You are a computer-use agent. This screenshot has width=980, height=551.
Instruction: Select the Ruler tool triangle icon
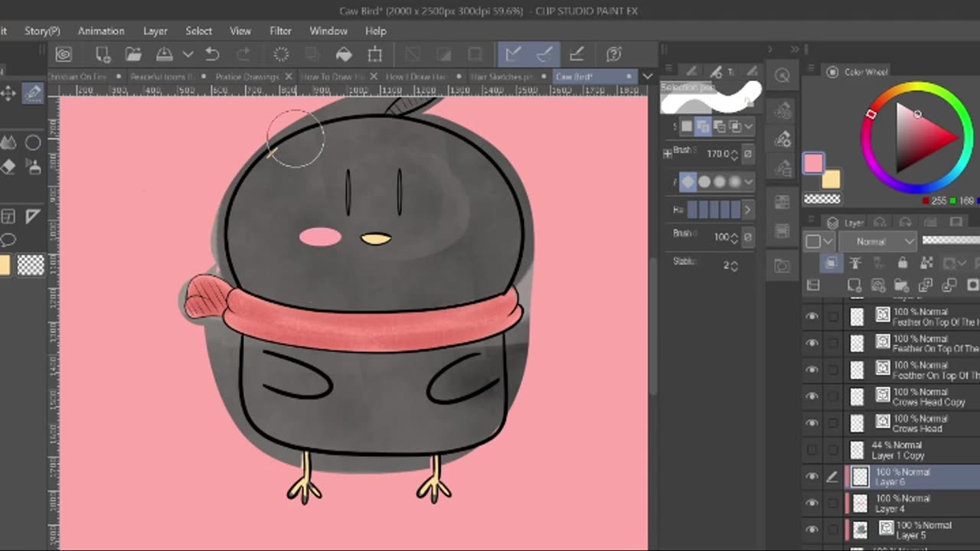tap(33, 217)
